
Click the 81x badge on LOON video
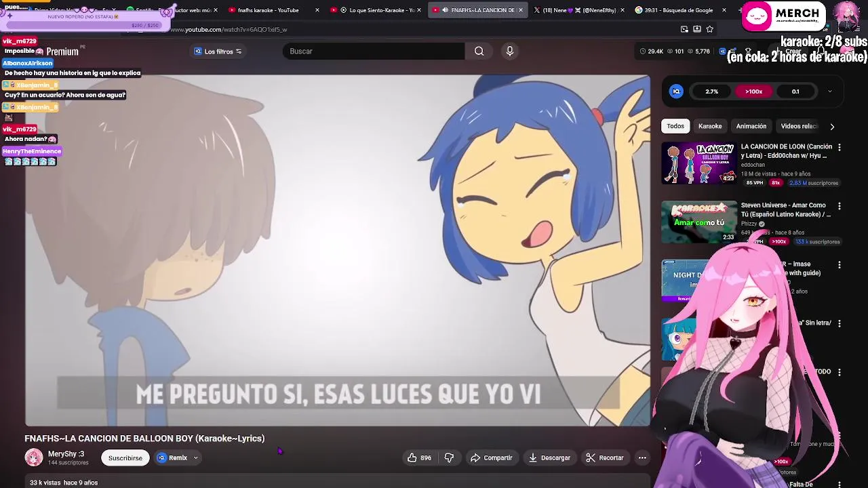pyautogui.click(x=776, y=183)
